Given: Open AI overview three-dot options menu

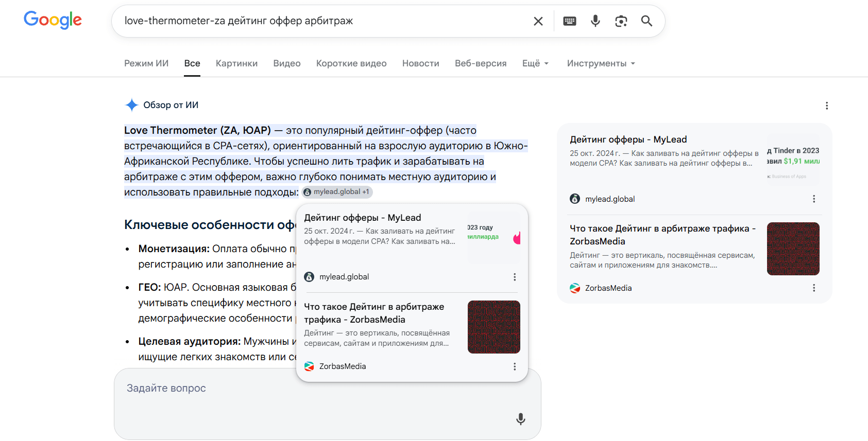Looking at the screenshot, I should point(827,105).
